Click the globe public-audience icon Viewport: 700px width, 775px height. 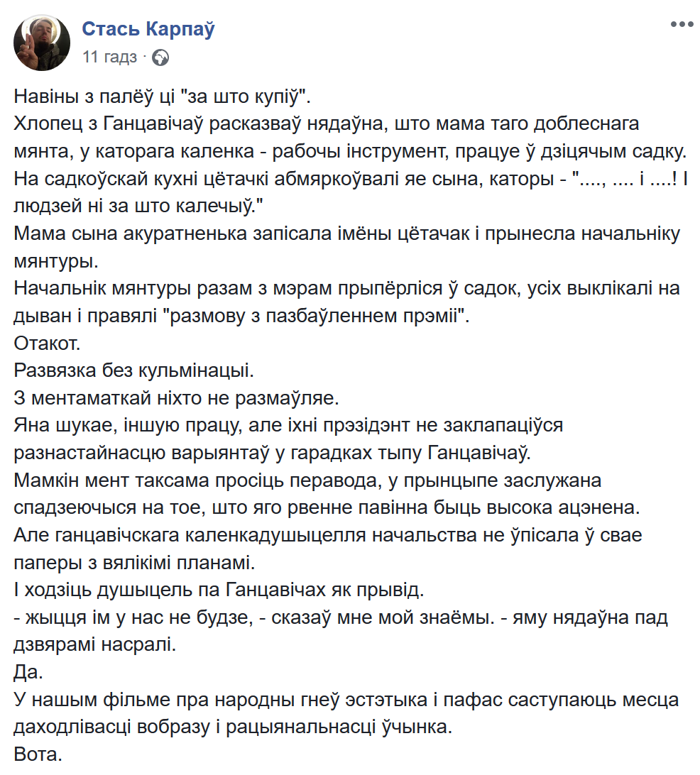tap(160, 58)
